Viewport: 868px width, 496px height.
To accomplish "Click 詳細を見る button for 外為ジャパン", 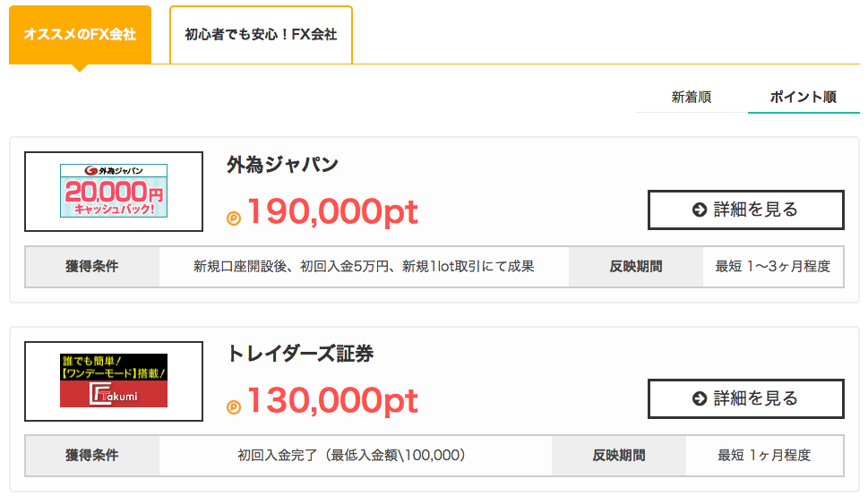I will pyautogui.click(x=745, y=210).
